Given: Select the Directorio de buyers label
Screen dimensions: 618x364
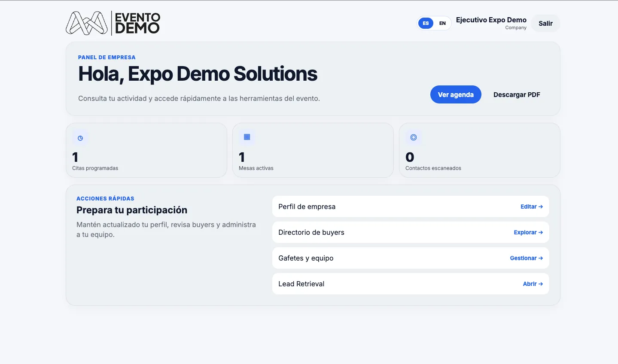Looking at the screenshot, I should 311,232.
